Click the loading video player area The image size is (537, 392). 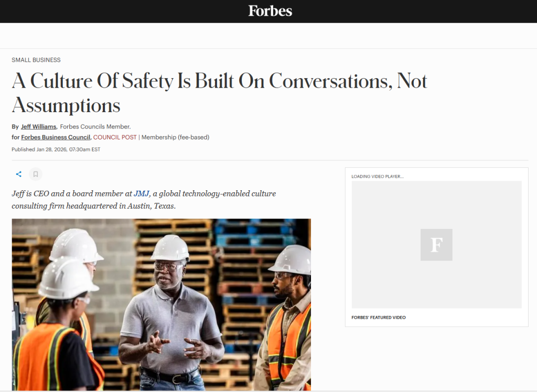tap(377, 176)
